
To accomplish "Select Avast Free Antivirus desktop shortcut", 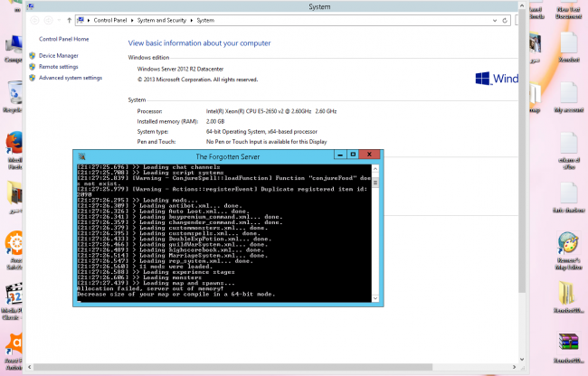I will pyautogui.click(x=14, y=352).
